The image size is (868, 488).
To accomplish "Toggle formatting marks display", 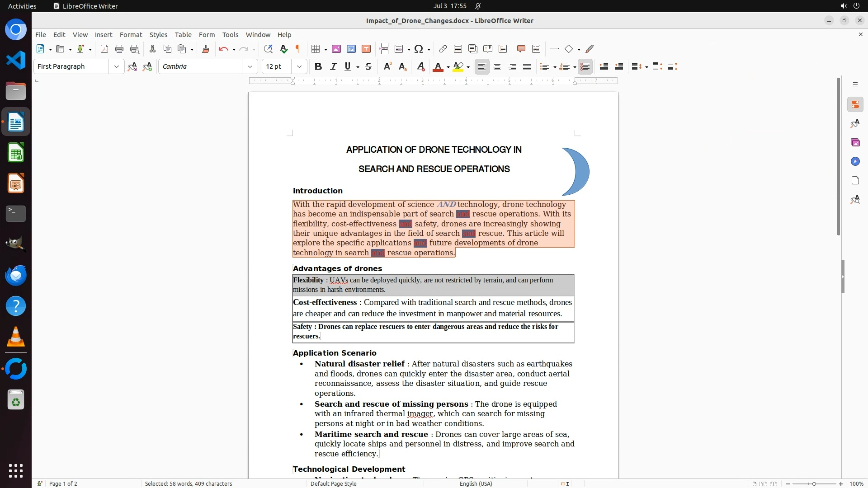I will tap(298, 49).
